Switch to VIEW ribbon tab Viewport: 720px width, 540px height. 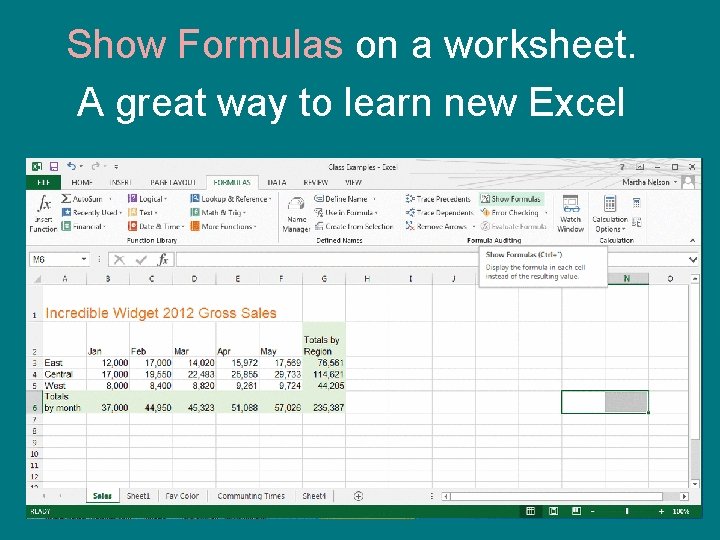pos(353,182)
